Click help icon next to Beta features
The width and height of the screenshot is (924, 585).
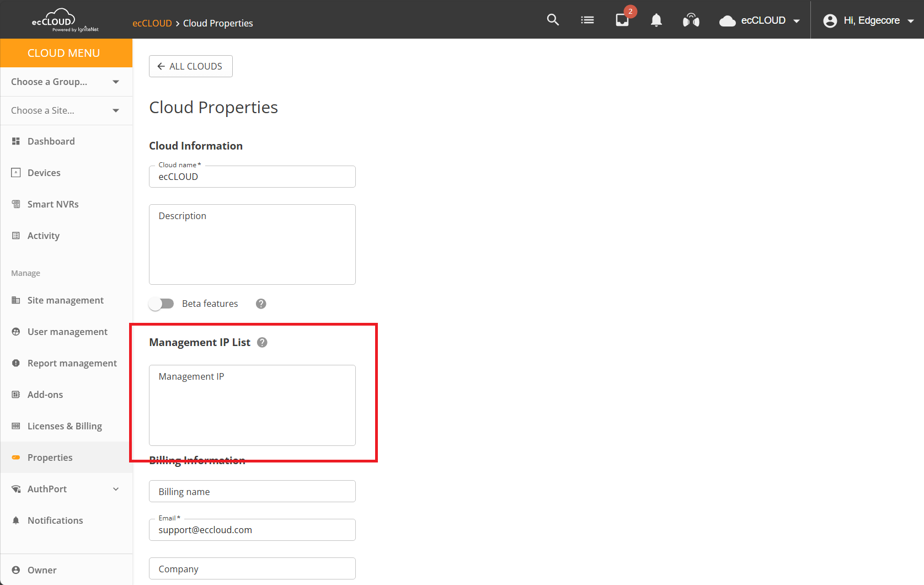pyautogui.click(x=261, y=304)
